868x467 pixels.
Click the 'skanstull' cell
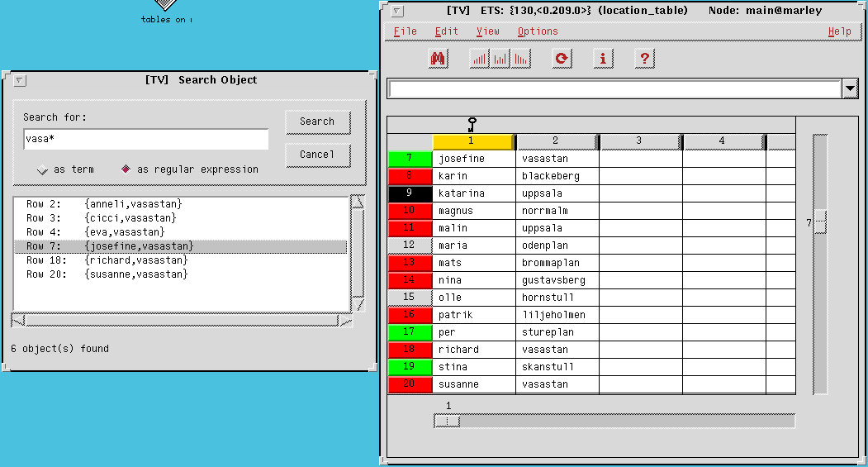pos(557,367)
